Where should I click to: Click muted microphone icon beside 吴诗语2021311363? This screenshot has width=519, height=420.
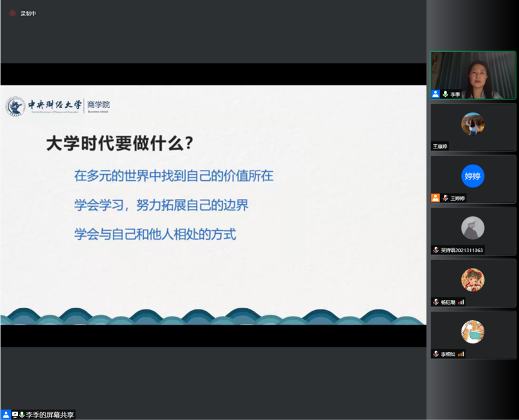(x=435, y=250)
